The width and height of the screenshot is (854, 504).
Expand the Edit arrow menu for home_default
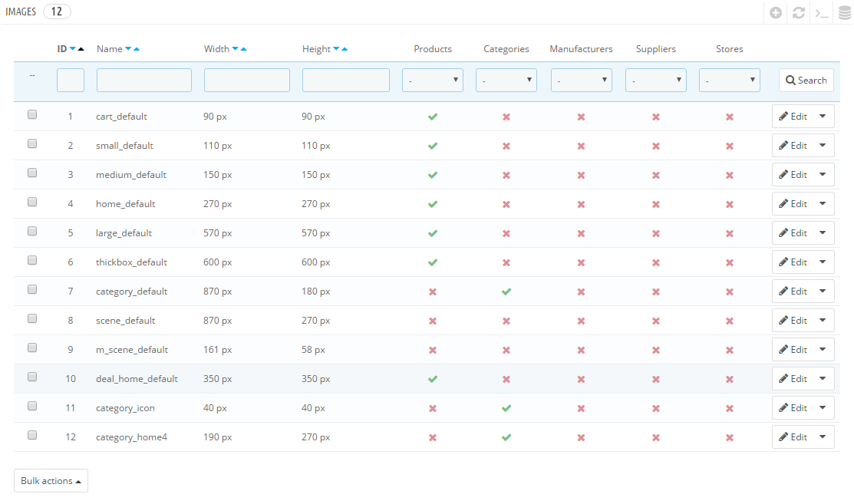[823, 204]
